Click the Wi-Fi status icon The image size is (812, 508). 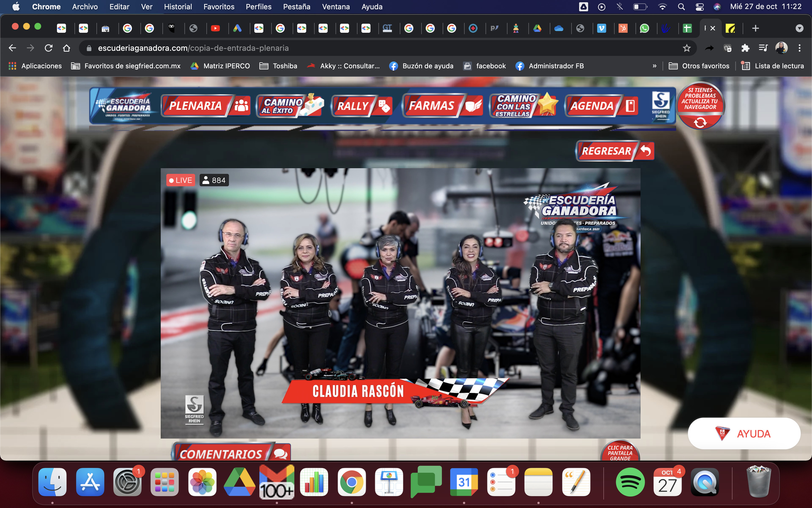(x=662, y=7)
